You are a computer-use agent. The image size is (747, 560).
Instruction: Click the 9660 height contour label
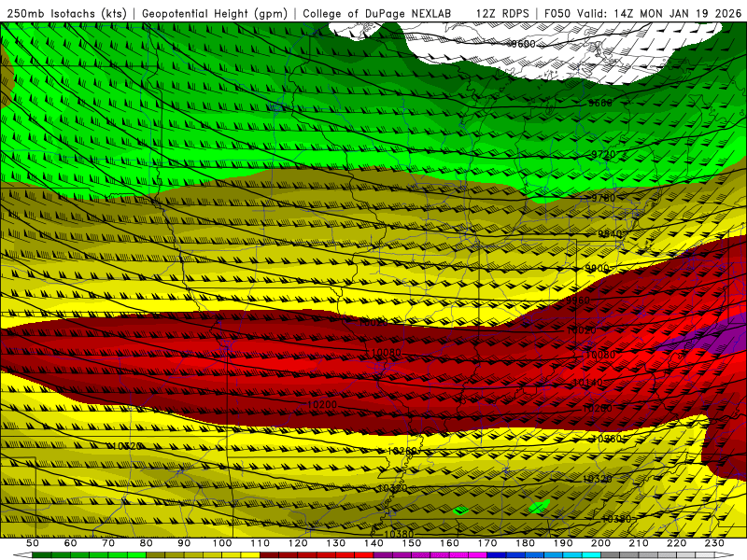tap(599, 103)
